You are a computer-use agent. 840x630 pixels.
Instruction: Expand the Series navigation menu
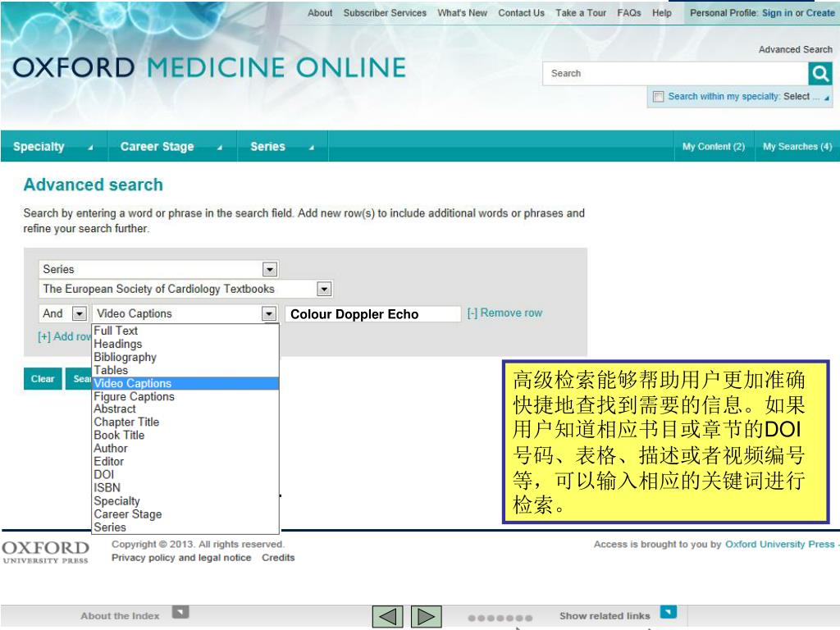(282, 146)
